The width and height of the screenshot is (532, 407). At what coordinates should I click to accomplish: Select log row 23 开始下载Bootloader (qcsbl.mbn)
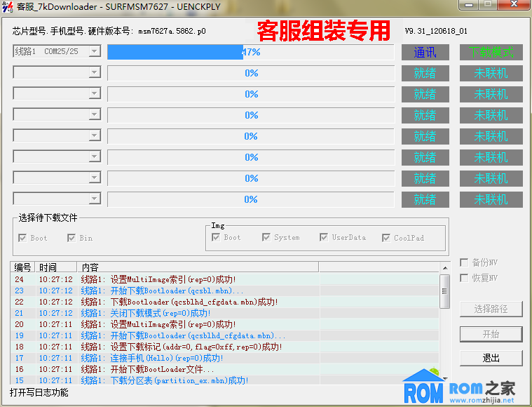[224, 291]
